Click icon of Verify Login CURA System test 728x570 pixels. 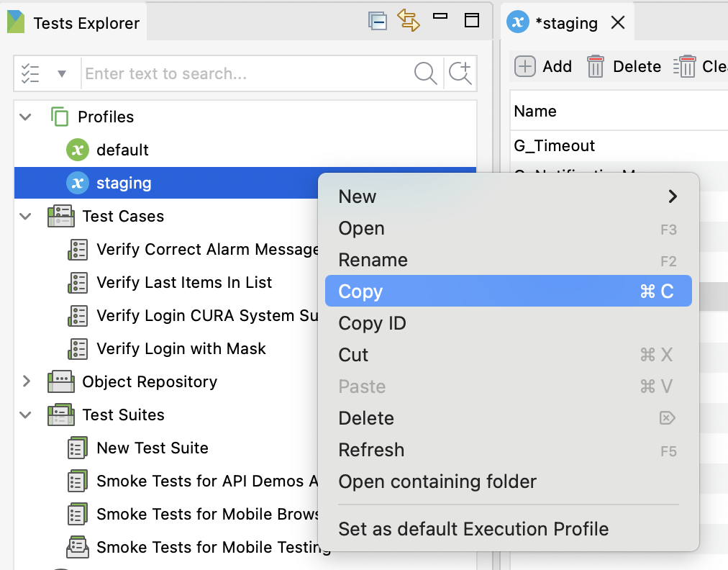pos(78,315)
